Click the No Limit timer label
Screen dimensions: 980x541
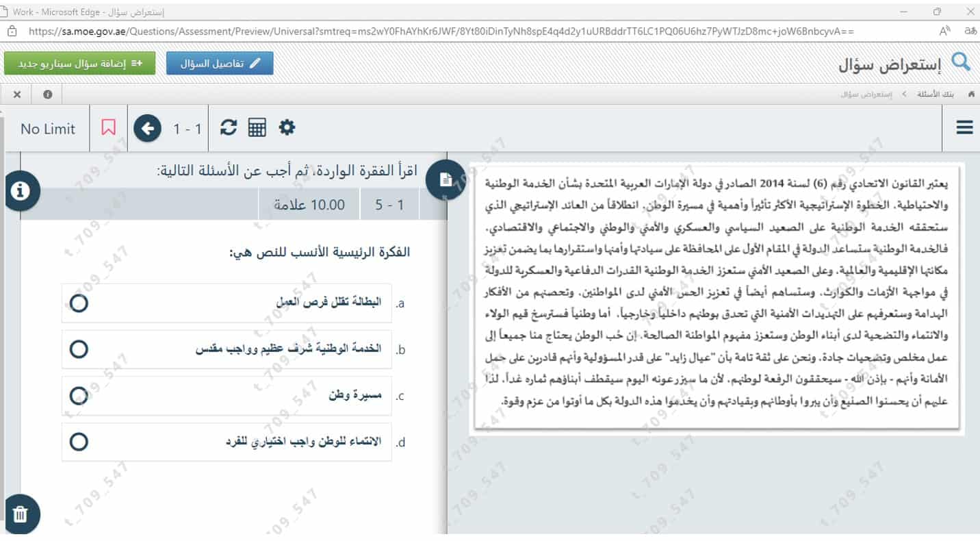pyautogui.click(x=48, y=129)
